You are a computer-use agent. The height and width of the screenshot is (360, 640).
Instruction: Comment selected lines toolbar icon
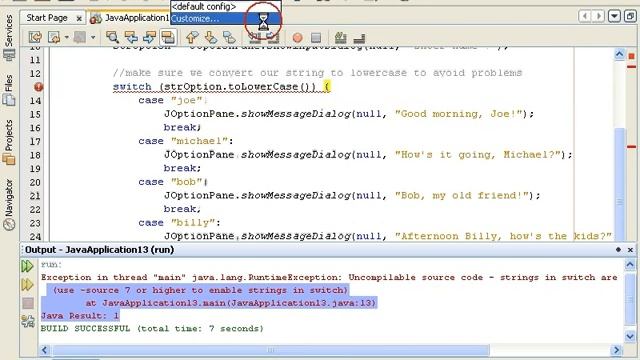coord(340,38)
